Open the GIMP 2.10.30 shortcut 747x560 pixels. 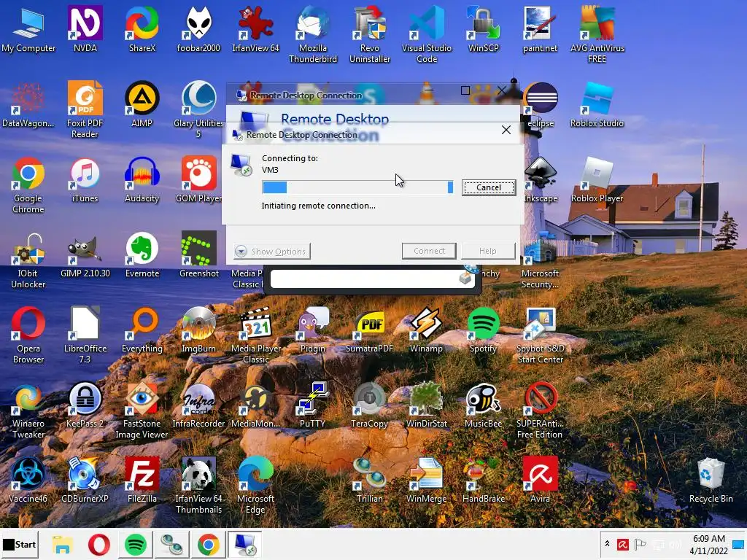(85, 254)
